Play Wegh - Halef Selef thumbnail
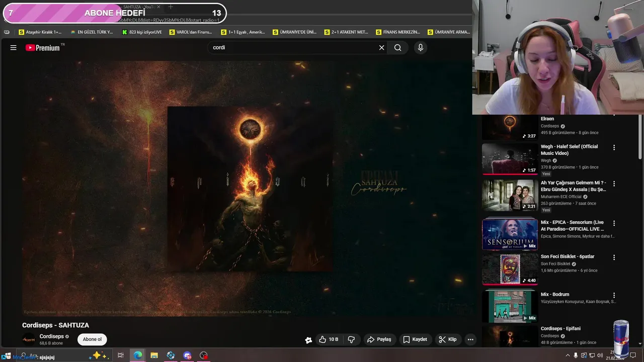Screen dimensions: 644x362 [x=510, y=159]
